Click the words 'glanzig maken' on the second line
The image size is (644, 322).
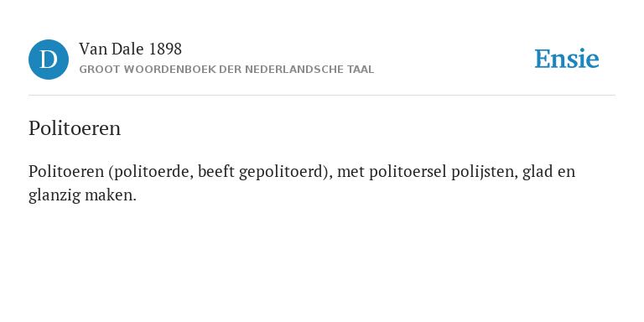coord(82,195)
